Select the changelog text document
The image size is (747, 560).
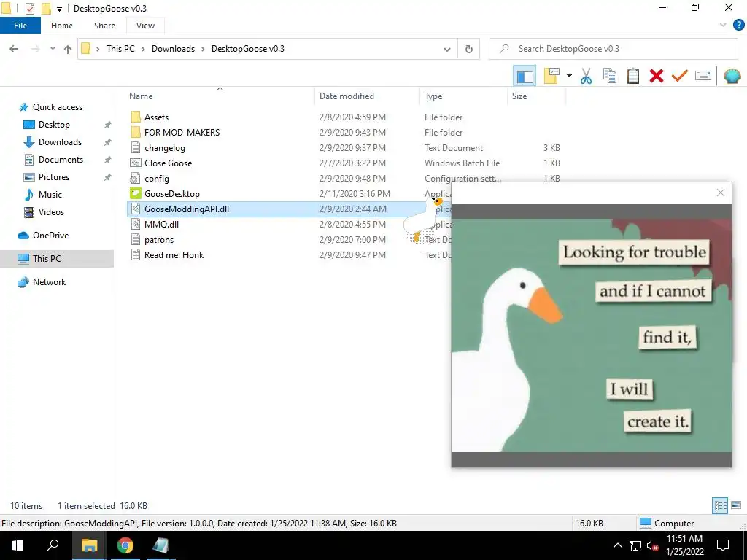pos(165,148)
